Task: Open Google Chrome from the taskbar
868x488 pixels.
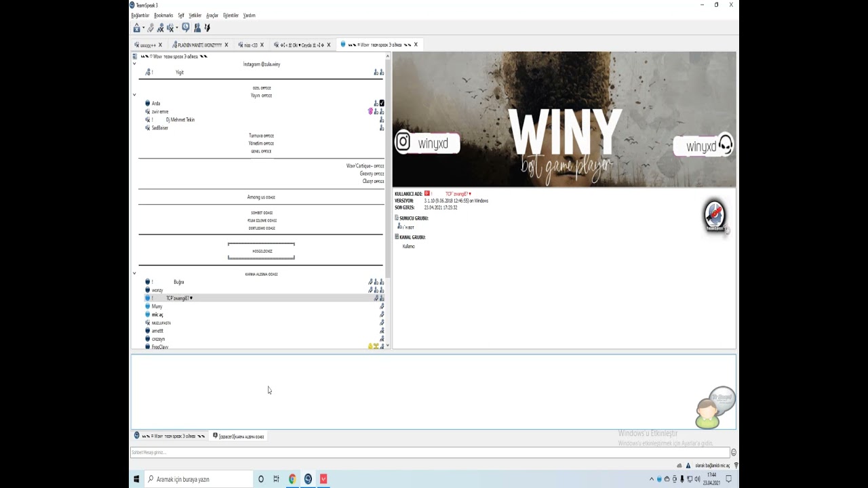Action: coord(292,479)
